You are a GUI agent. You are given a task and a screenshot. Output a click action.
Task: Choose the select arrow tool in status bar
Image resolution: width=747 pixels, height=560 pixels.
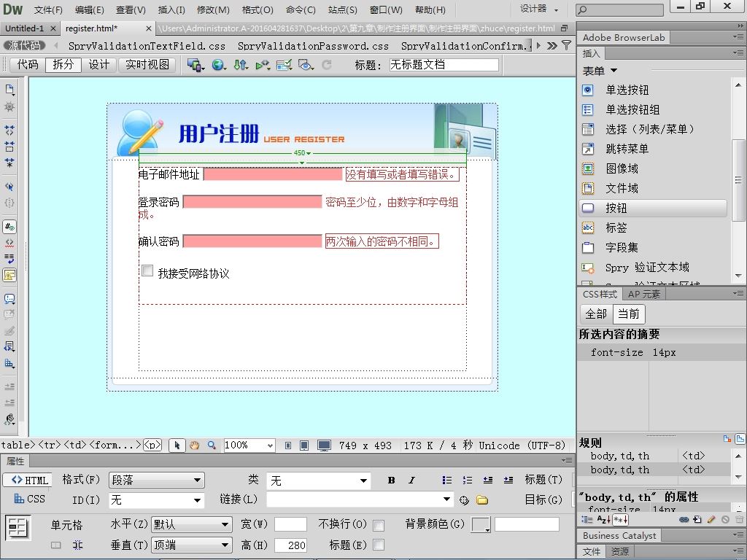pos(177,446)
